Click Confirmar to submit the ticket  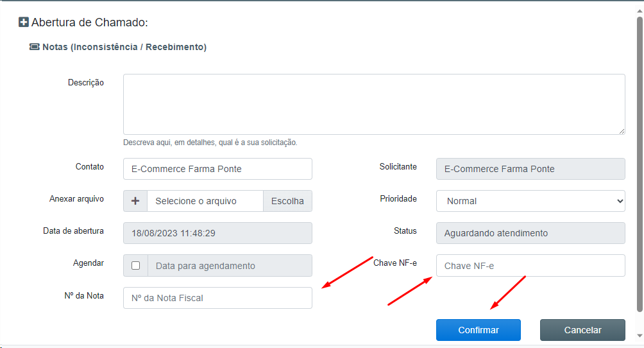[x=479, y=330]
